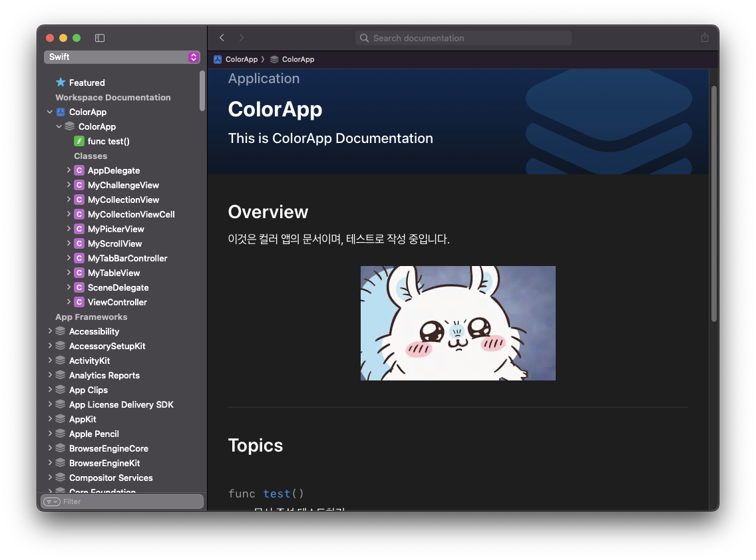Click the documentation content scrollbar
The image size is (756, 560).
coord(714,204)
